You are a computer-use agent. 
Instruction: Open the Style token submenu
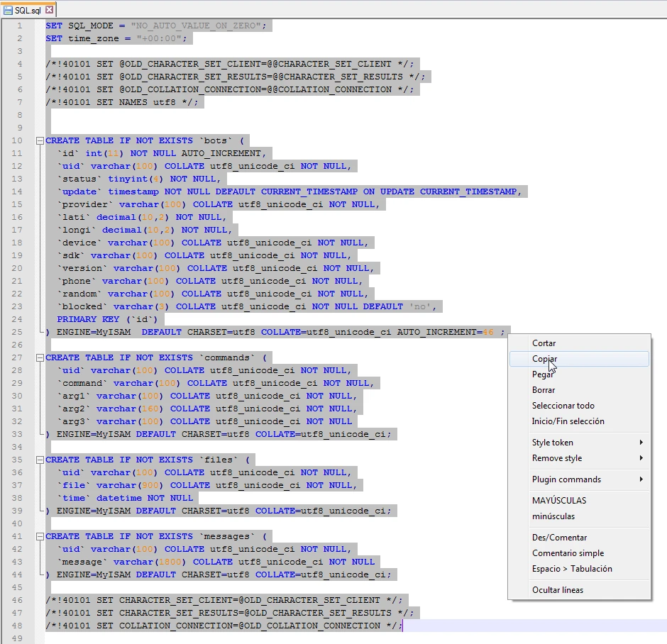click(x=579, y=443)
